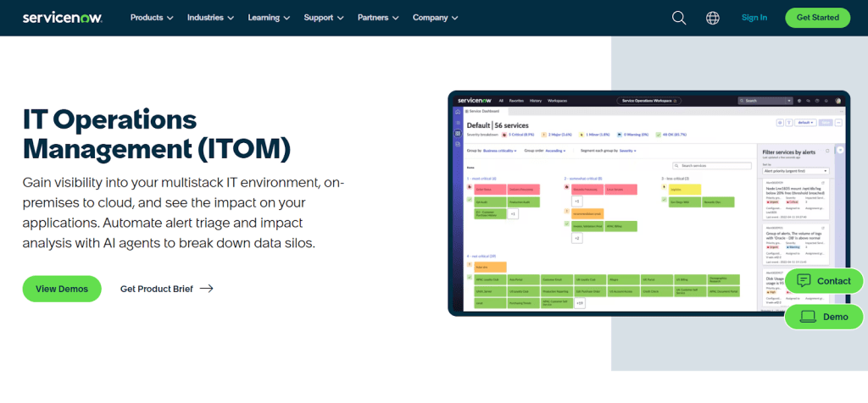Viewport: 868px width, 403px height.
Task: Expand the Products menu
Action: (x=152, y=18)
